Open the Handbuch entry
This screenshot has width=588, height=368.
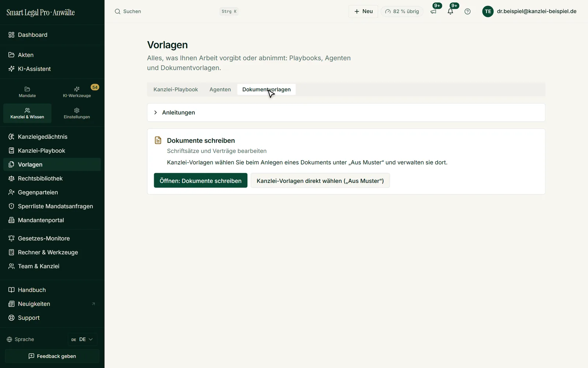tap(52, 290)
